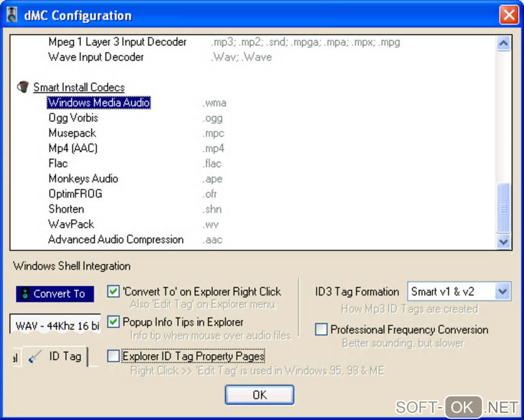Click the WAV - 44Khz 16 bit field
This screenshot has height=420, width=524.
55,324
